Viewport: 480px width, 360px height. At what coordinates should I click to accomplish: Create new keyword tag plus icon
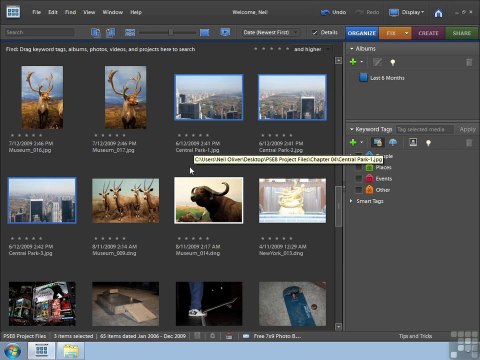(x=353, y=143)
